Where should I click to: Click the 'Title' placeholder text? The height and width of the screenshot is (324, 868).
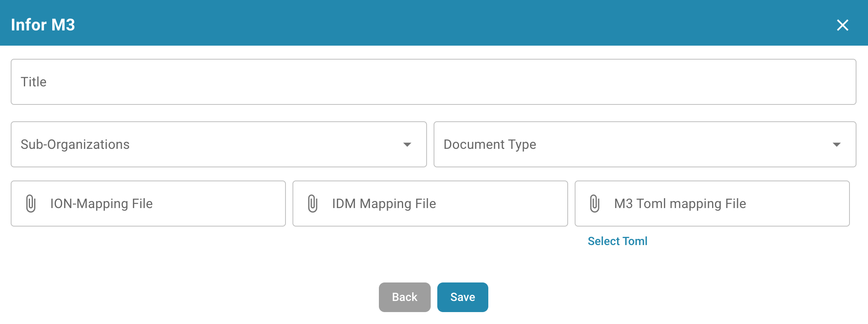coord(34,82)
